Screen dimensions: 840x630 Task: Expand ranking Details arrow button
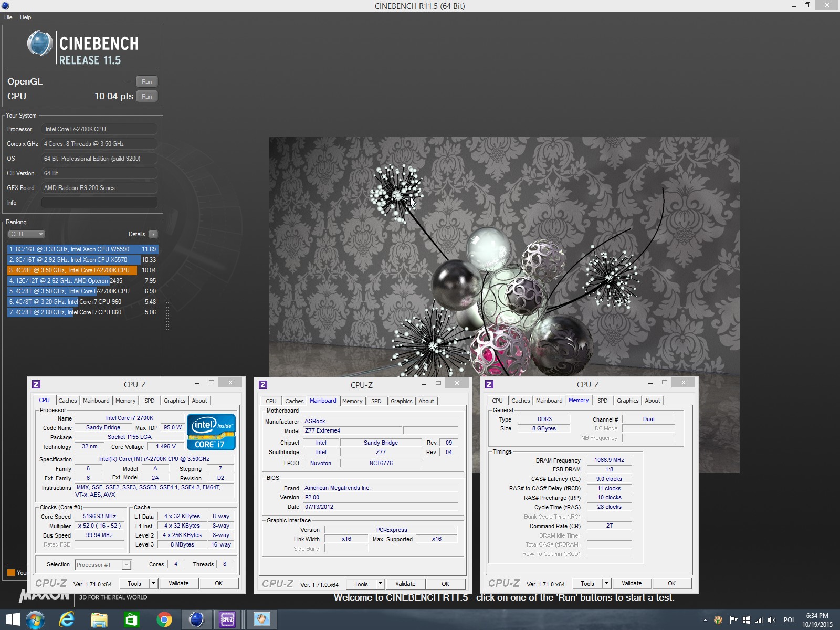pos(153,234)
